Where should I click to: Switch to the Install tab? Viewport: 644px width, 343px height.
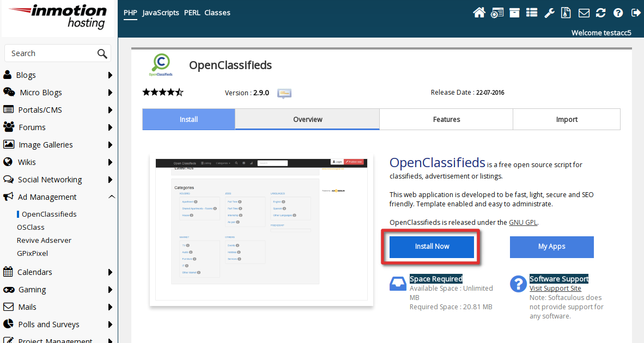[189, 119]
